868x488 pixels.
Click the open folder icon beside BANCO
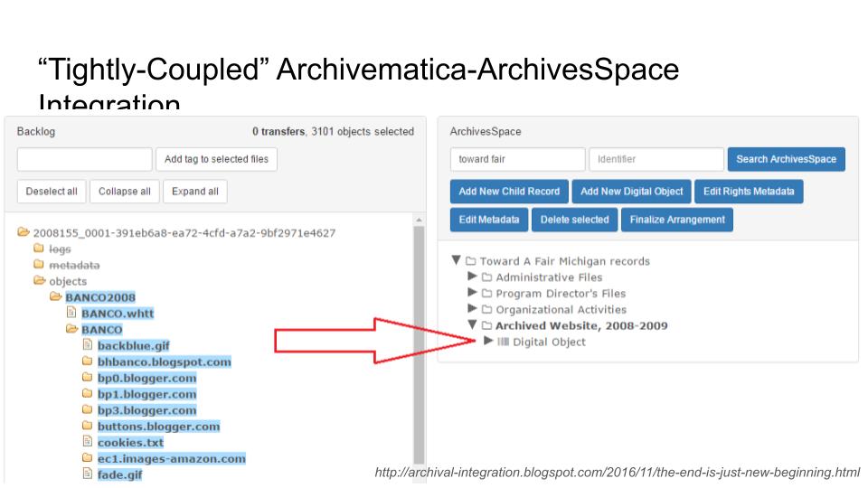click(71, 329)
